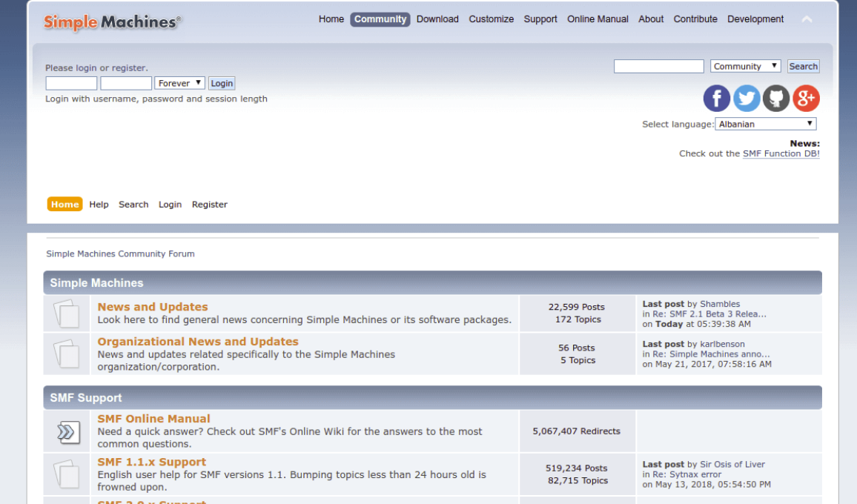857x504 pixels.
Task: Open last post 'Re: Simple Machines anno...'
Action: click(711, 354)
